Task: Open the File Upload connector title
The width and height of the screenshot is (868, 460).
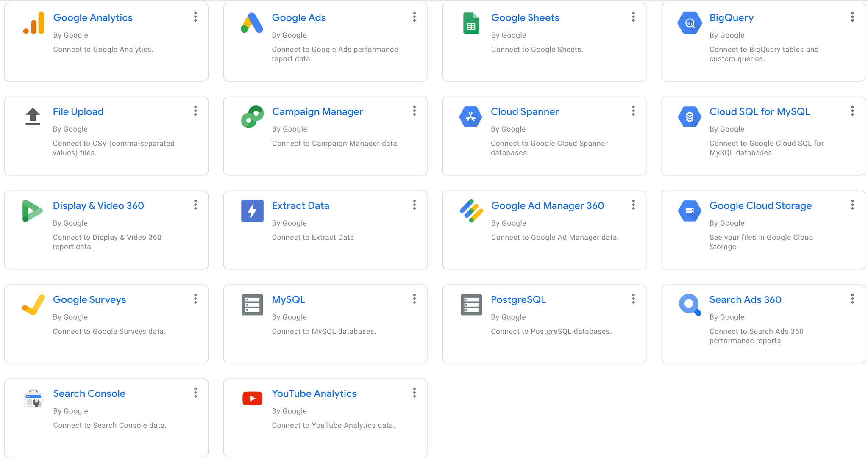Action: tap(78, 112)
